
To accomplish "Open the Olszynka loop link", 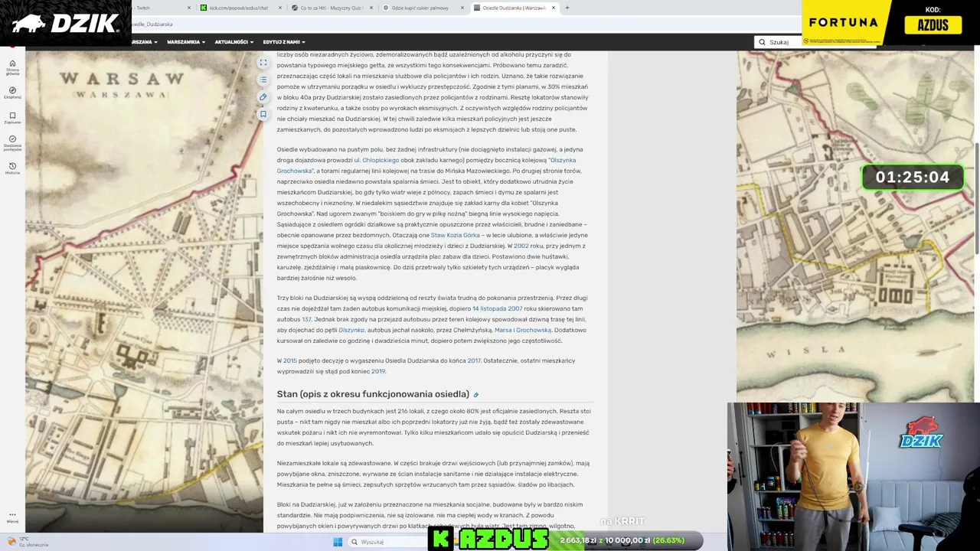I will click(x=351, y=330).
